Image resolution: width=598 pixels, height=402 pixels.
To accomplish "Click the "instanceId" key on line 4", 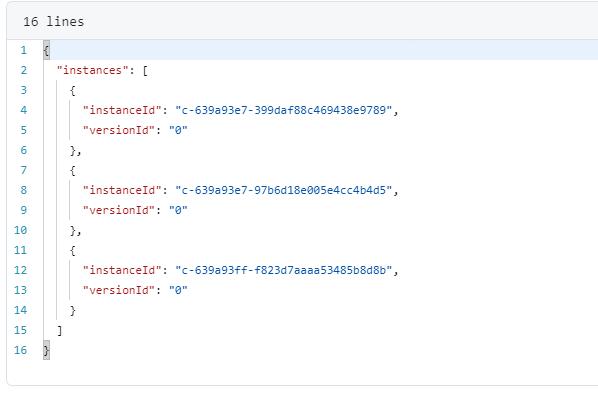I will coord(119,110).
